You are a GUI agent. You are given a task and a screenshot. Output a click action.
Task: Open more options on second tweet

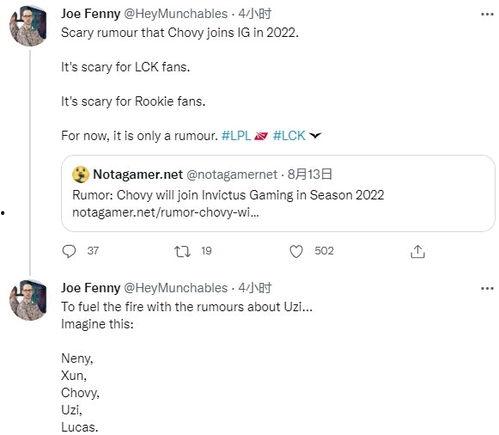click(487, 288)
